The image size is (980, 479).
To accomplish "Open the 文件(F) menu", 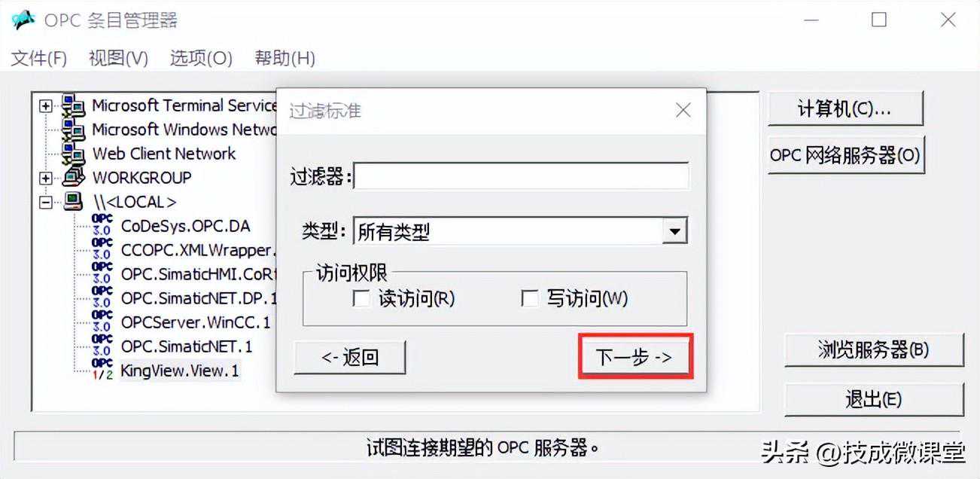I will coord(39,58).
